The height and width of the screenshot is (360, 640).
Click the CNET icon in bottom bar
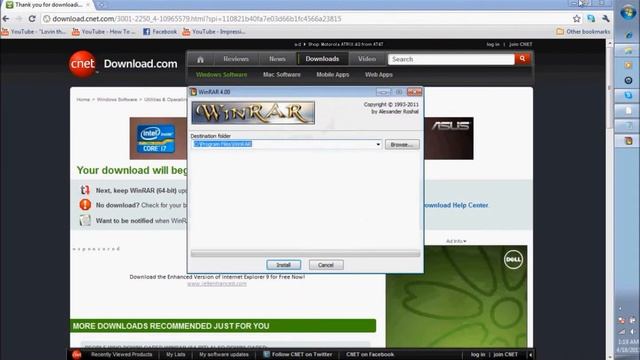tap(77, 354)
